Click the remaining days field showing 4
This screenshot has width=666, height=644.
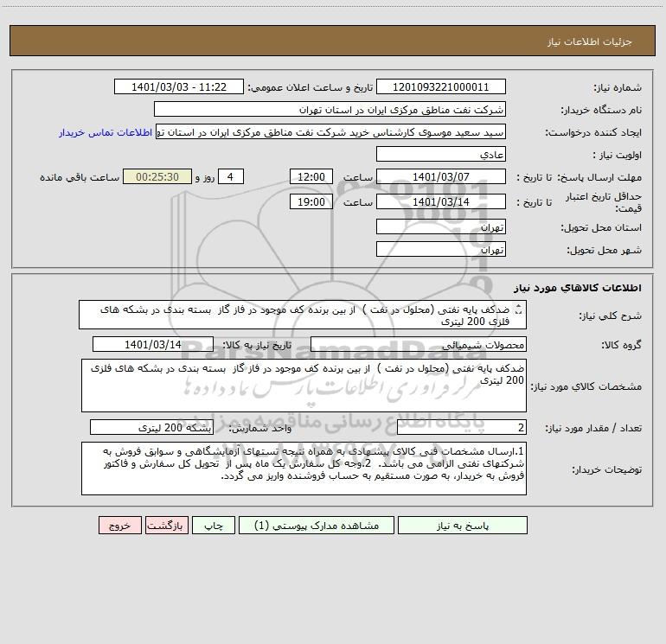pyautogui.click(x=231, y=176)
